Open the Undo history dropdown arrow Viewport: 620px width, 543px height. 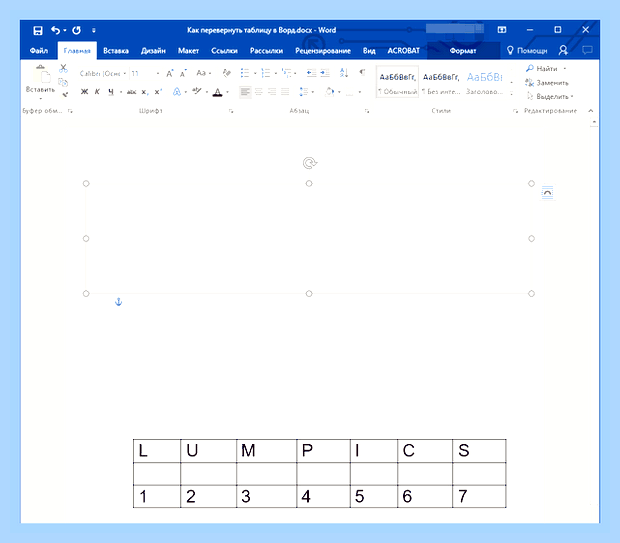(65, 30)
